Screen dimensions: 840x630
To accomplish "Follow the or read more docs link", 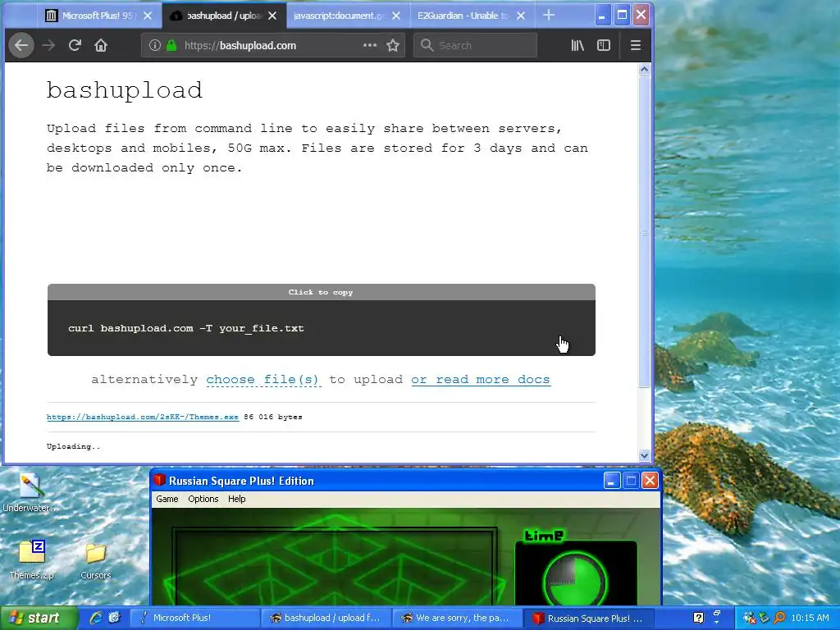I will pyautogui.click(x=481, y=379).
